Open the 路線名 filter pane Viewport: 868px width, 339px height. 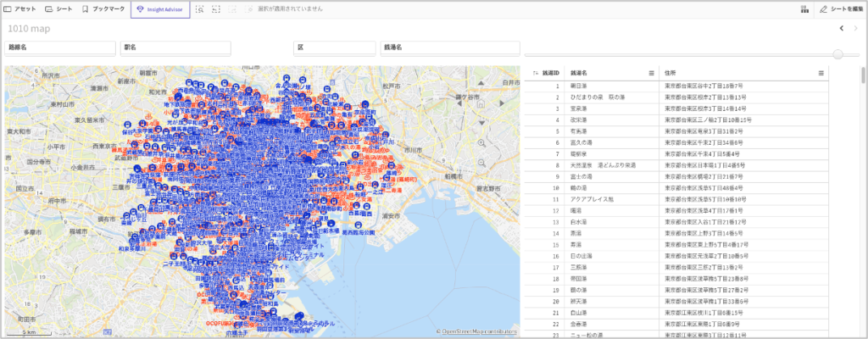[59, 48]
